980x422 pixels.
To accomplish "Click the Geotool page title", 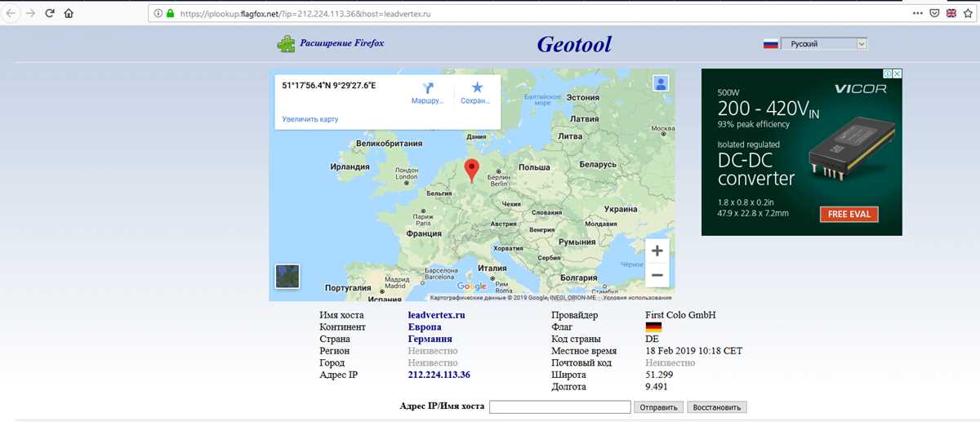I will click(x=574, y=44).
